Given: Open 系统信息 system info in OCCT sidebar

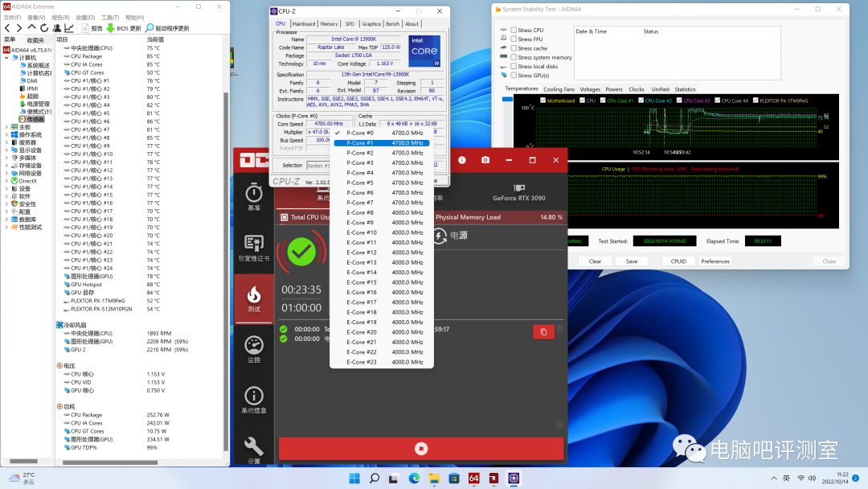Looking at the screenshot, I should point(254,400).
